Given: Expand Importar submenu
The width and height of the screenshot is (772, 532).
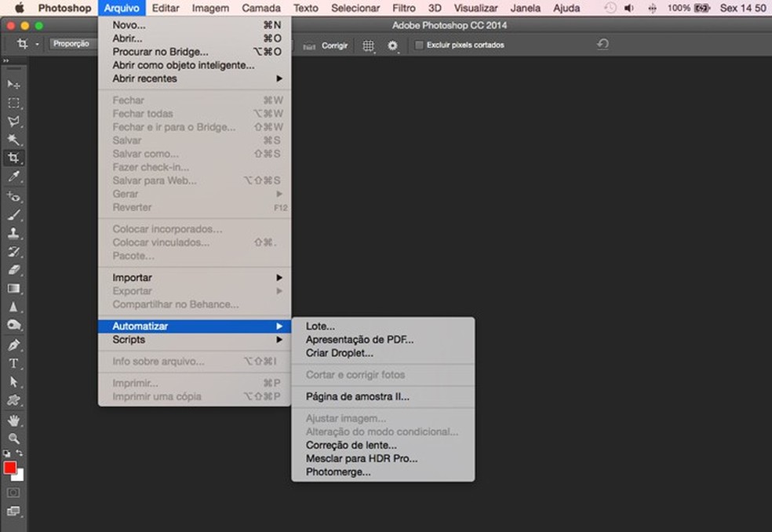Looking at the screenshot, I should [x=195, y=277].
